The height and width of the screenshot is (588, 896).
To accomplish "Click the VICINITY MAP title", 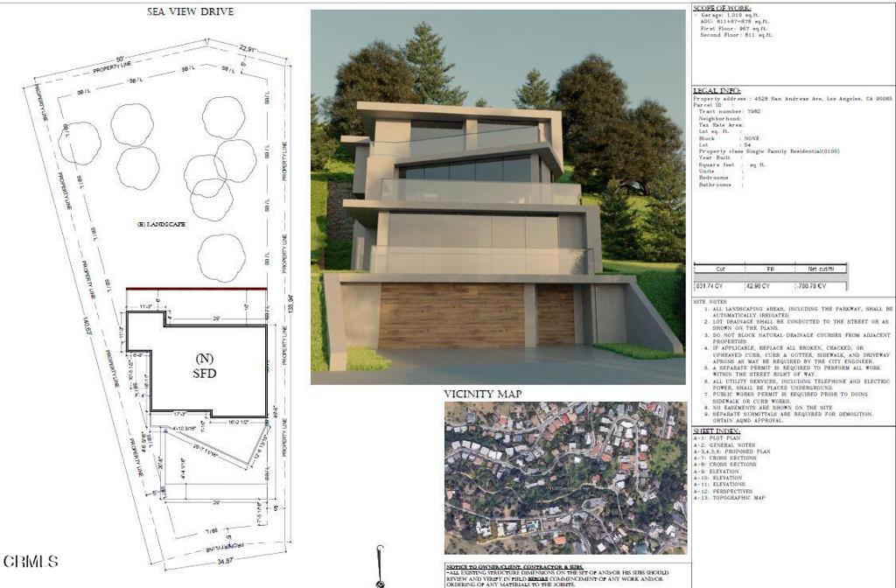I will point(482,395).
